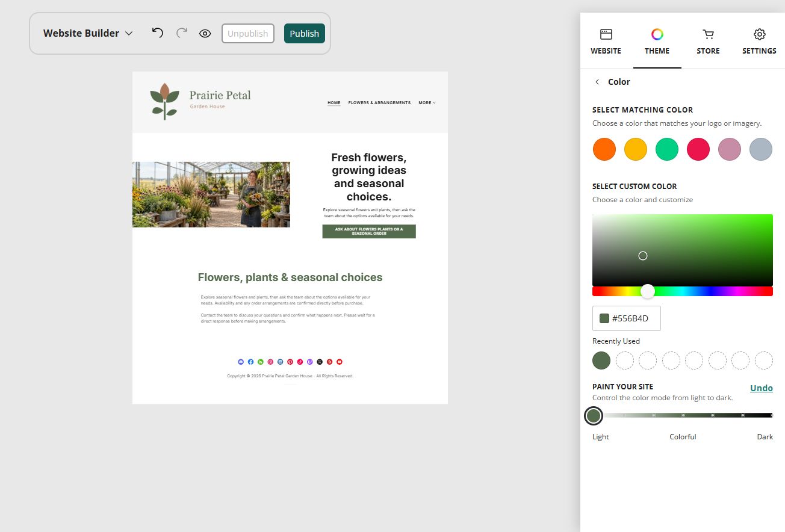The image size is (785, 532).
Task: Click the hex color input field
Action: pos(627,318)
